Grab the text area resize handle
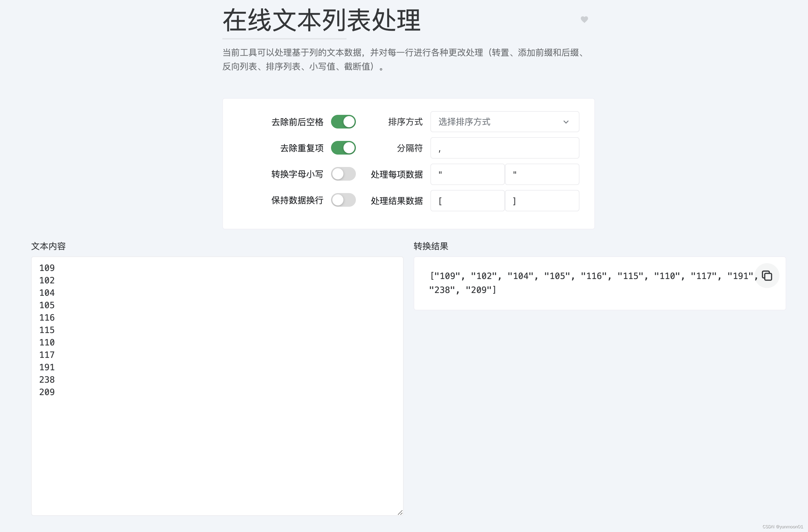The height and width of the screenshot is (532, 808). point(400,512)
